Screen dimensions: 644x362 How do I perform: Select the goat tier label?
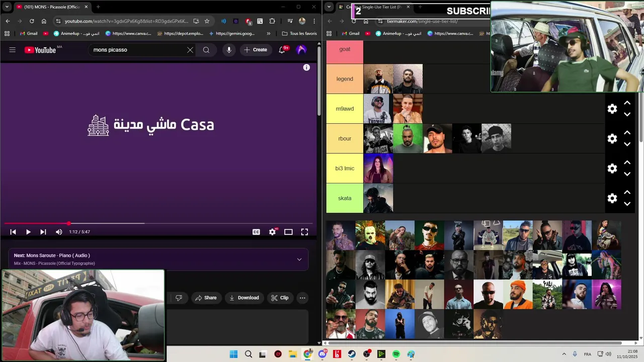345,49
